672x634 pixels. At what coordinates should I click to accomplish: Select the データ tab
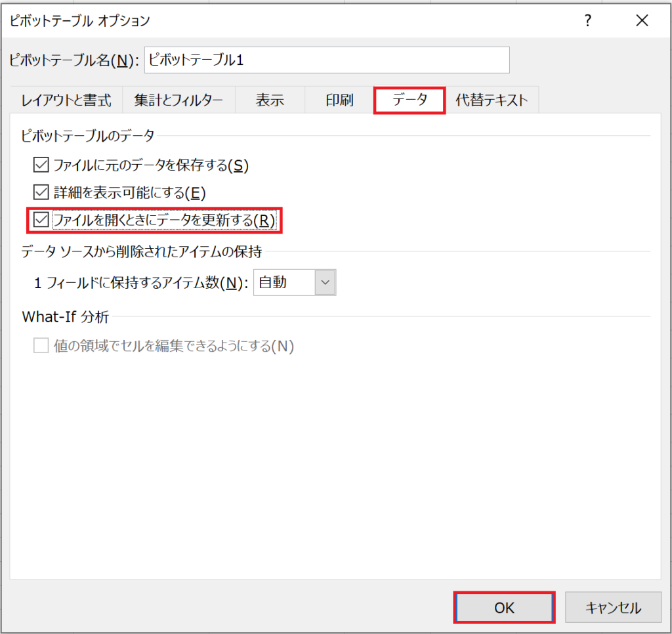pyautogui.click(x=409, y=100)
